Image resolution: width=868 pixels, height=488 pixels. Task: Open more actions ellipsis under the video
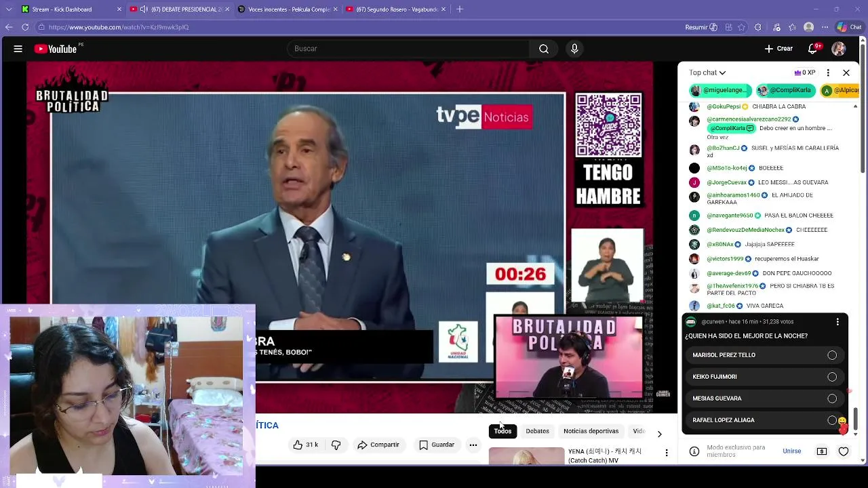point(473,445)
